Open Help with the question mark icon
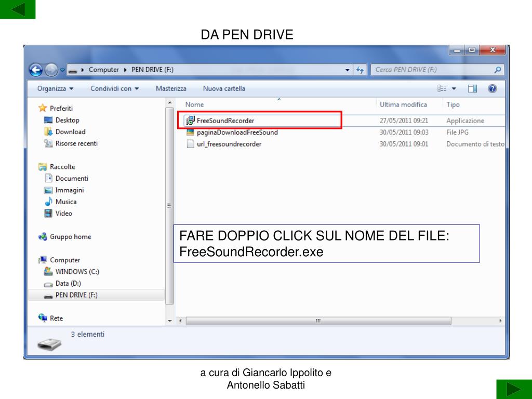 [493, 88]
